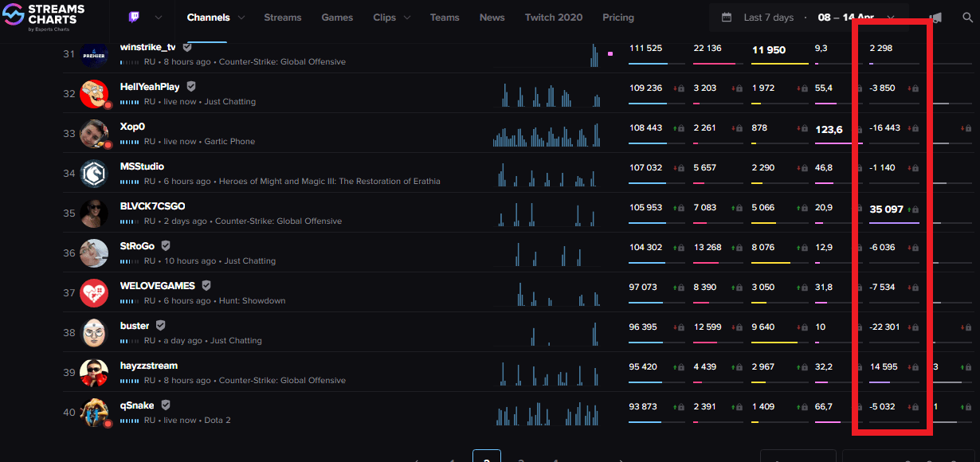Open WELOVEGAMES channel
The width and height of the screenshot is (980, 462).
(x=157, y=286)
